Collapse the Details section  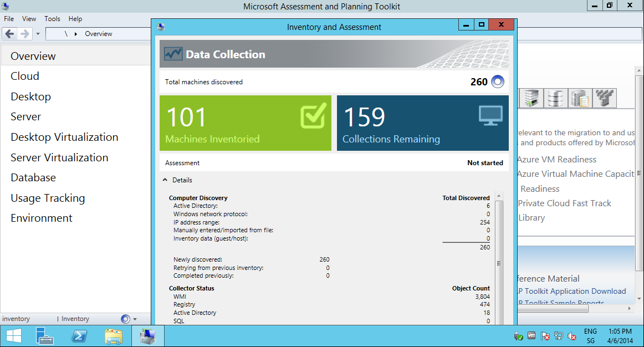pyautogui.click(x=165, y=180)
